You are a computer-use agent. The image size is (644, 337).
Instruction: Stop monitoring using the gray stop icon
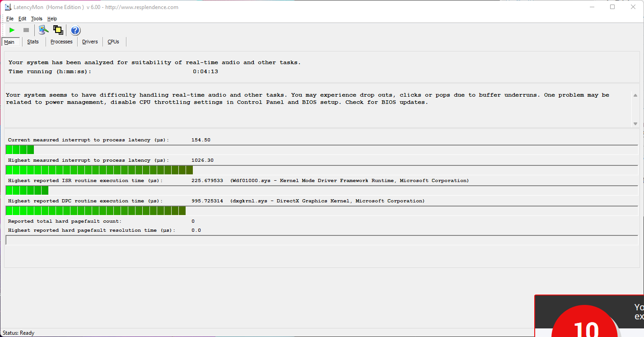[26, 30]
